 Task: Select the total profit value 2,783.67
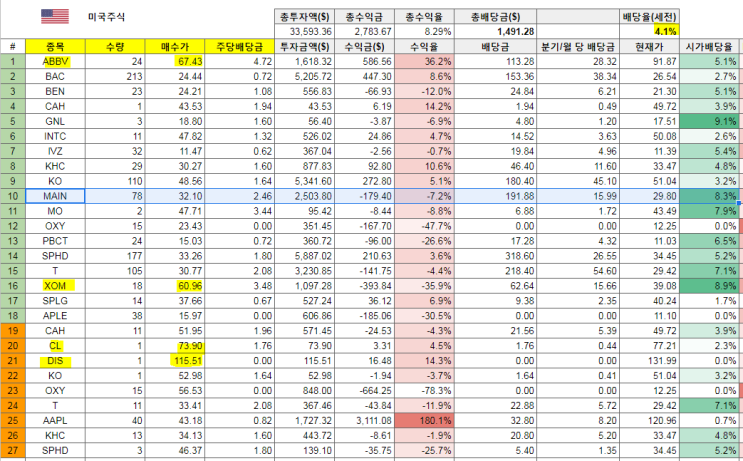(364, 32)
